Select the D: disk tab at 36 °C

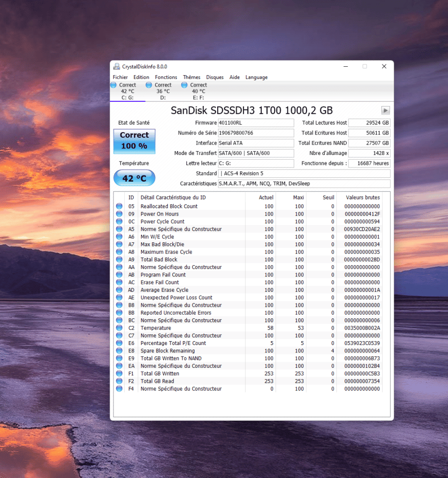tap(163, 91)
